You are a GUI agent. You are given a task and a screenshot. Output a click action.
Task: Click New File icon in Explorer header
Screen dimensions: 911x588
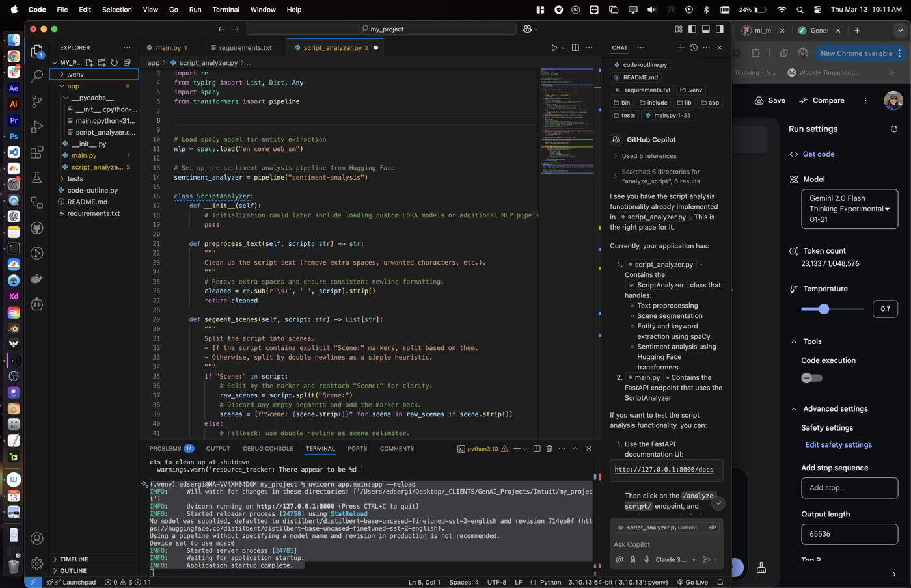[90, 62]
